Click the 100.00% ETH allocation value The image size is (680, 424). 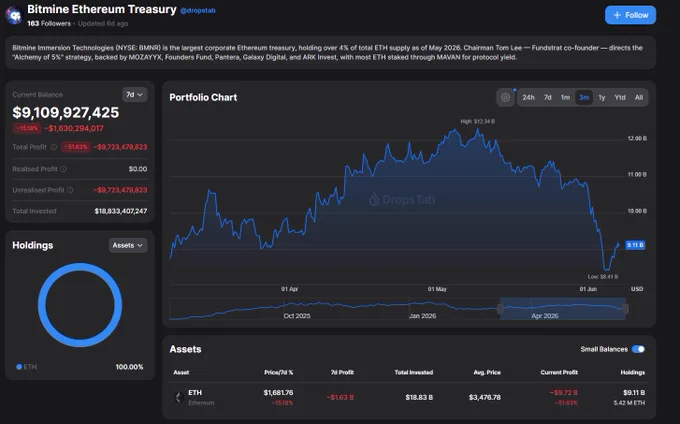tap(129, 367)
